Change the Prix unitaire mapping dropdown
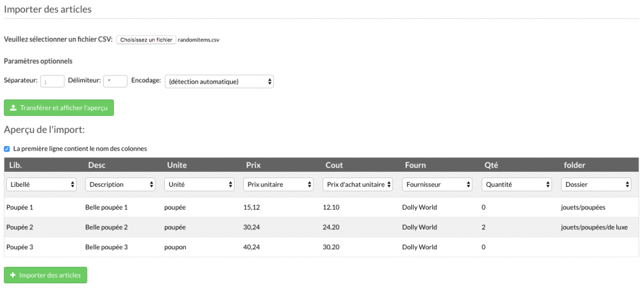 point(279,184)
